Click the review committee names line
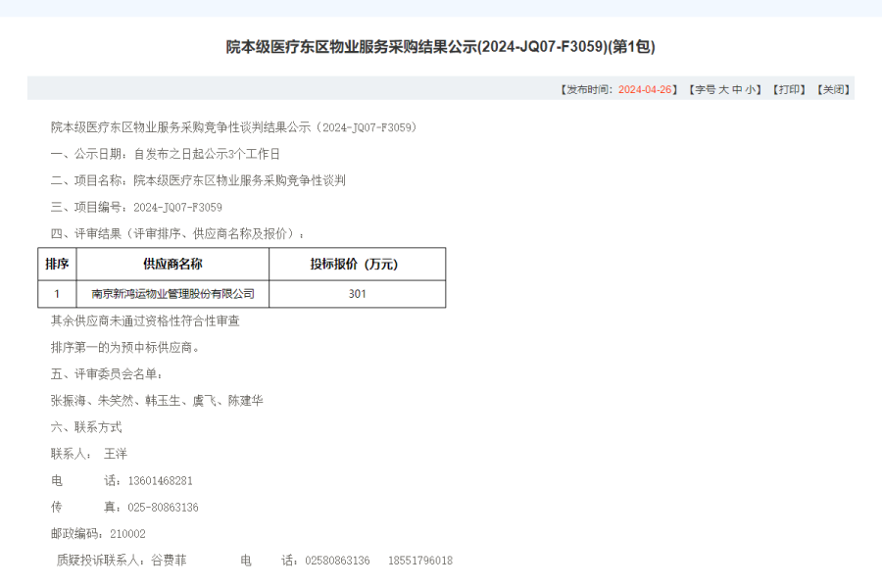 [157, 401]
